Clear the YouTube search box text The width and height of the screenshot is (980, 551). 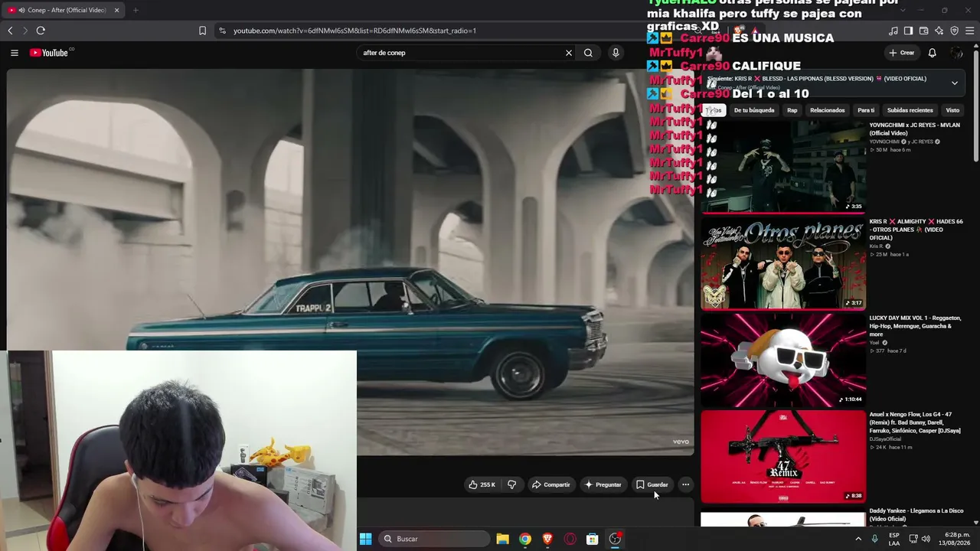pos(569,53)
